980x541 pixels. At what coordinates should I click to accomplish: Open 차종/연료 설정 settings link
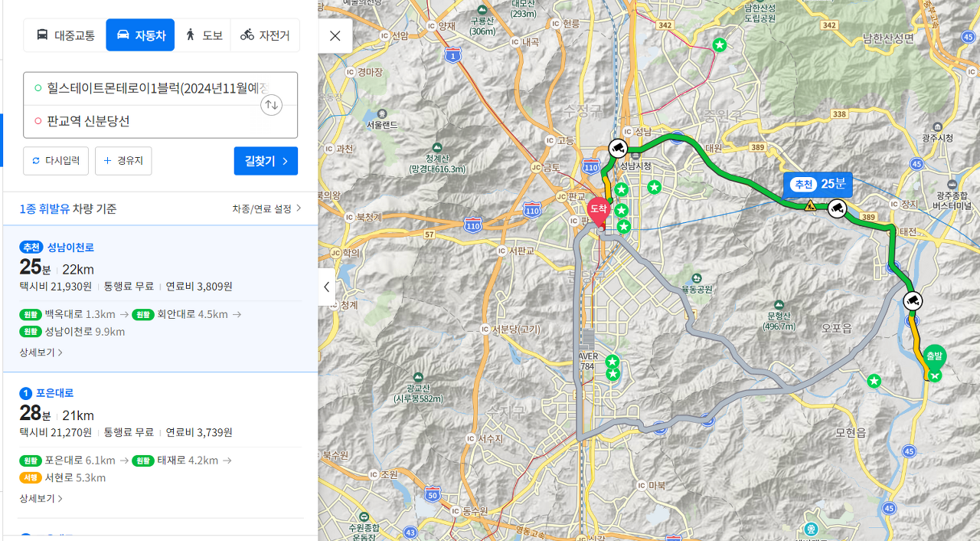(266, 208)
